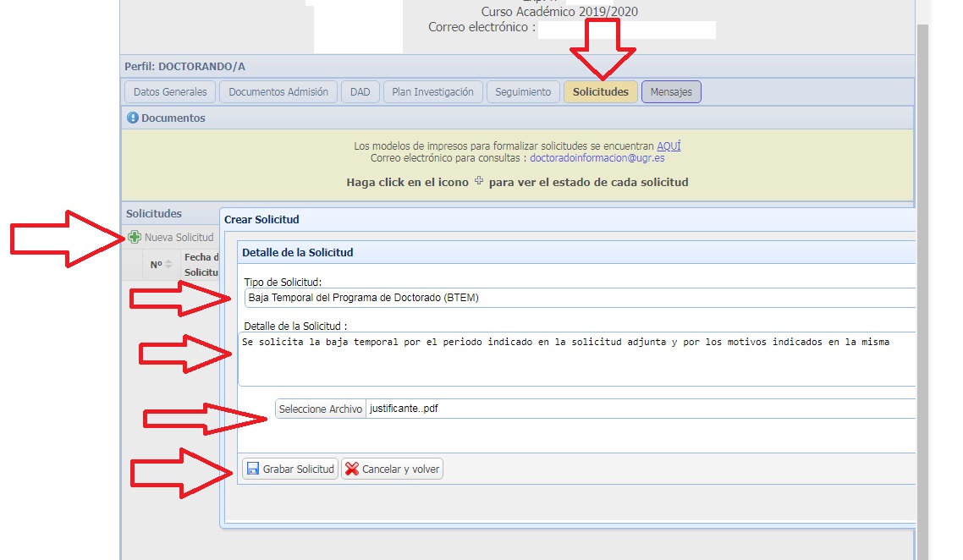The image size is (963, 560).
Task: Click the red X Cancelar y volver icon
Action: click(x=352, y=469)
